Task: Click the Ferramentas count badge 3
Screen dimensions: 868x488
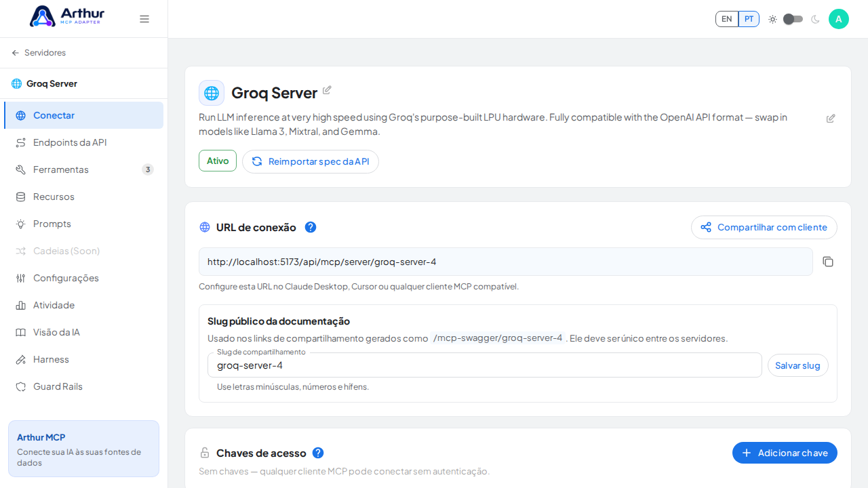Action: coord(148,169)
